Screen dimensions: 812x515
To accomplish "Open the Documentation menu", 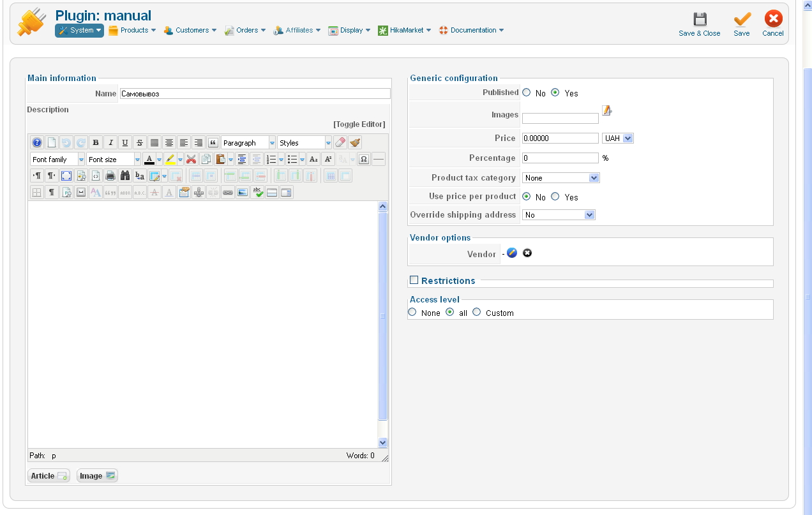I will 471,30.
